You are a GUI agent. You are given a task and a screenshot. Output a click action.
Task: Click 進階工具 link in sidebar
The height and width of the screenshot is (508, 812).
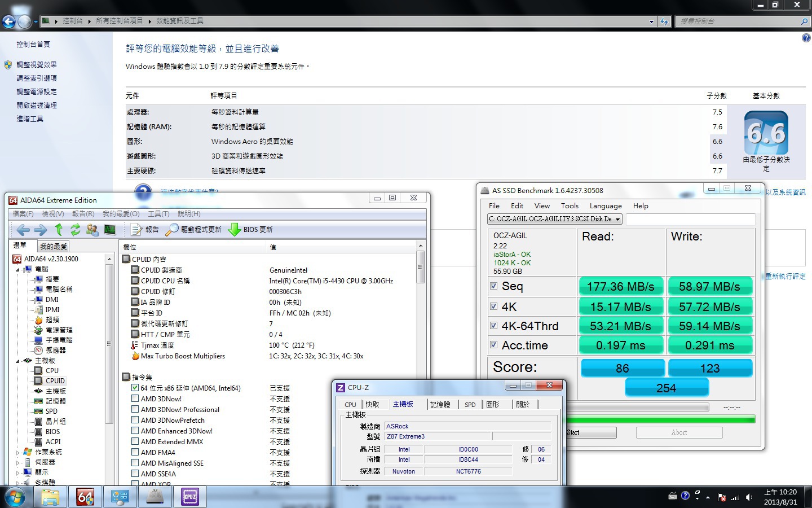click(30, 119)
